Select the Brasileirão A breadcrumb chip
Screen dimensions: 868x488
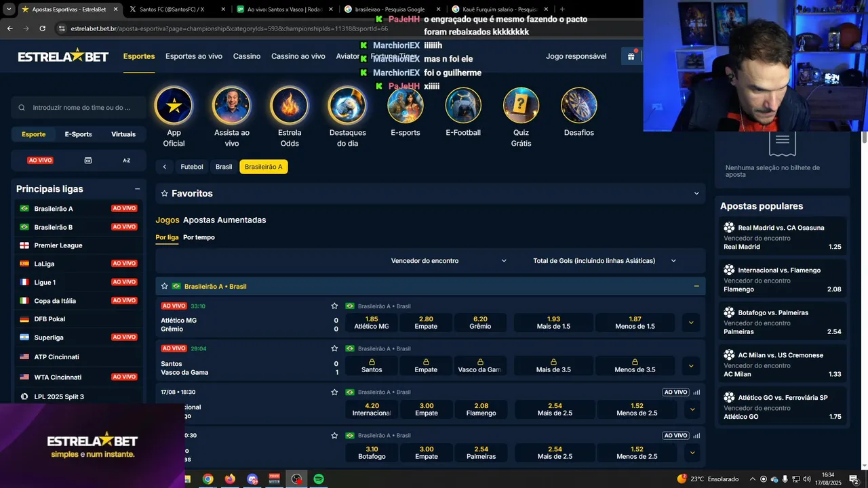(264, 167)
